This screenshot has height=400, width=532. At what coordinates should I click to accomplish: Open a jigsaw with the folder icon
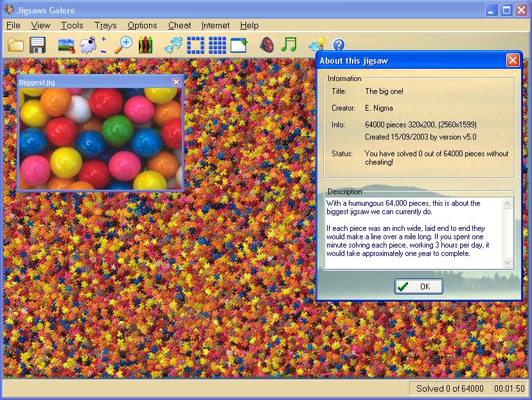(15, 44)
